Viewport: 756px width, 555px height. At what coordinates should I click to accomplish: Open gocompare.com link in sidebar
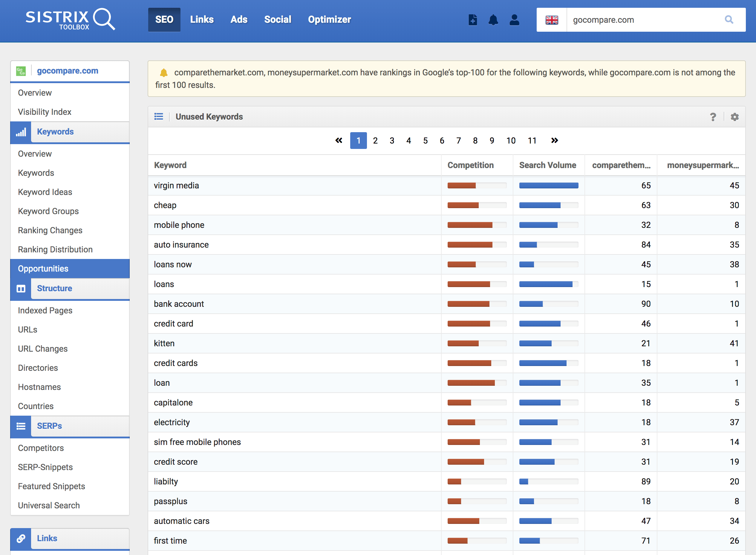click(x=68, y=71)
